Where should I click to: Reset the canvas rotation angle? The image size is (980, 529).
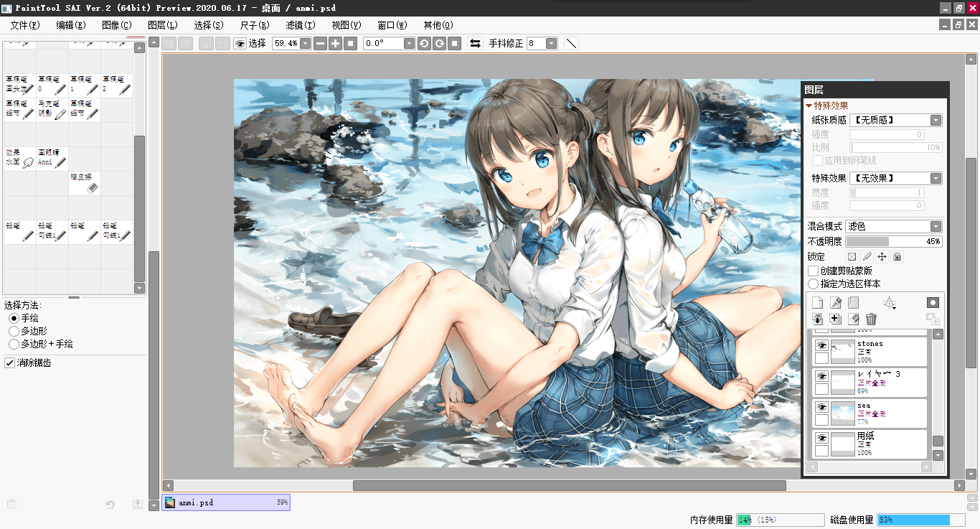pos(454,43)
